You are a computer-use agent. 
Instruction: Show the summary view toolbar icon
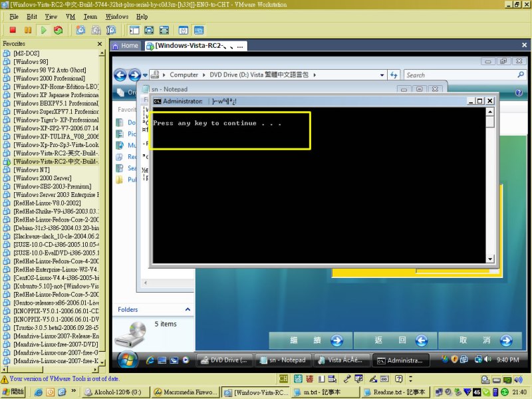184,30
